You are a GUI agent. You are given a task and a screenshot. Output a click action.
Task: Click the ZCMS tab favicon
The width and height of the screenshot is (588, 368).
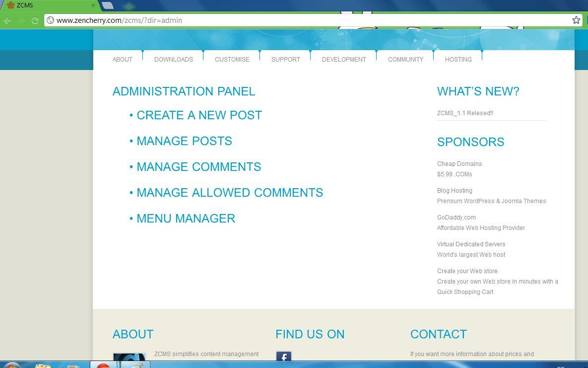pos(11,5)
